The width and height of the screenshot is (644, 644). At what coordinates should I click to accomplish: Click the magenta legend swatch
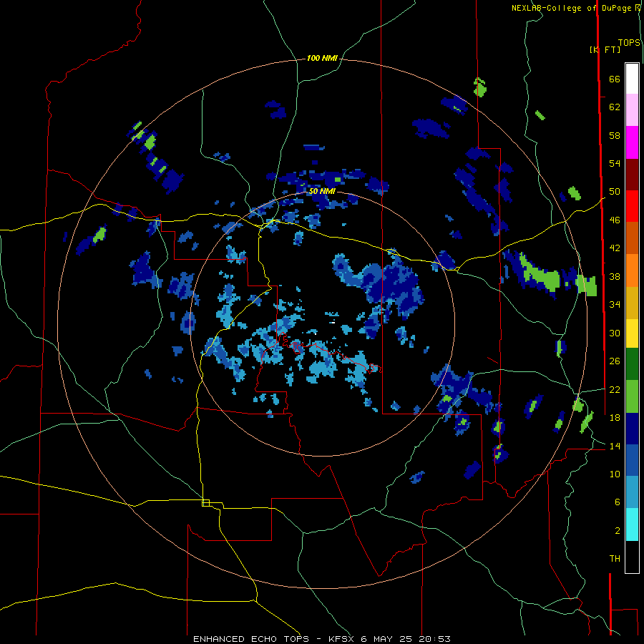point(632,142)
